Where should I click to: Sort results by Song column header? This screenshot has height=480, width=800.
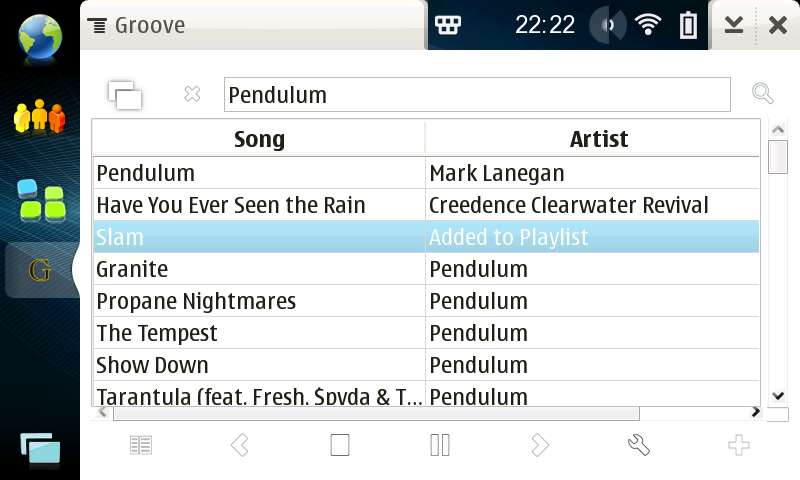[259, 139]
